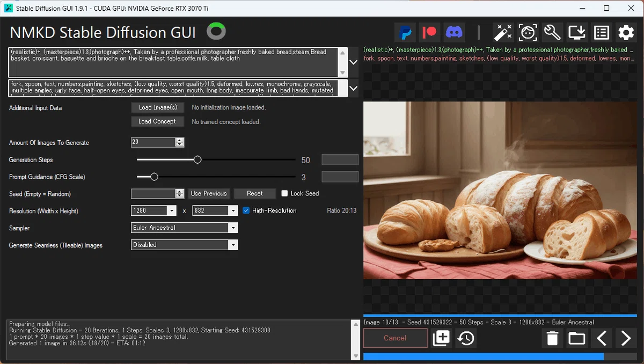Open the face restoration icon
Image resolution: width=644 pixels, height=364 pixels.
[x=528, y=33]
